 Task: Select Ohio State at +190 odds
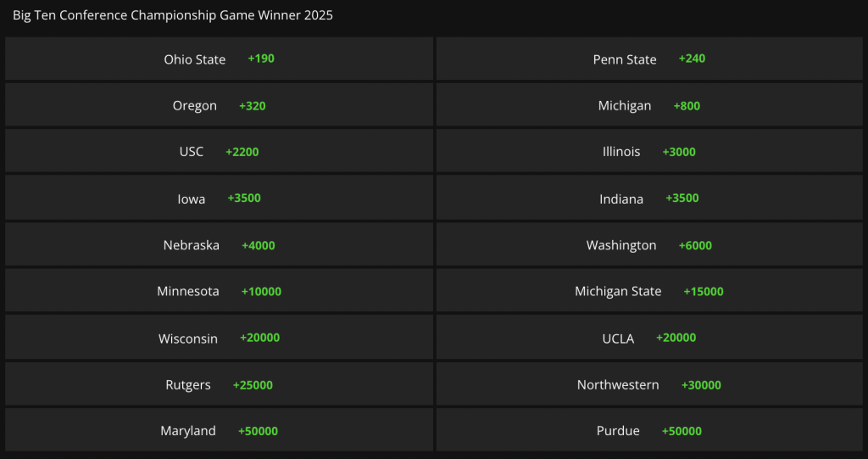(x=219, y=59)
